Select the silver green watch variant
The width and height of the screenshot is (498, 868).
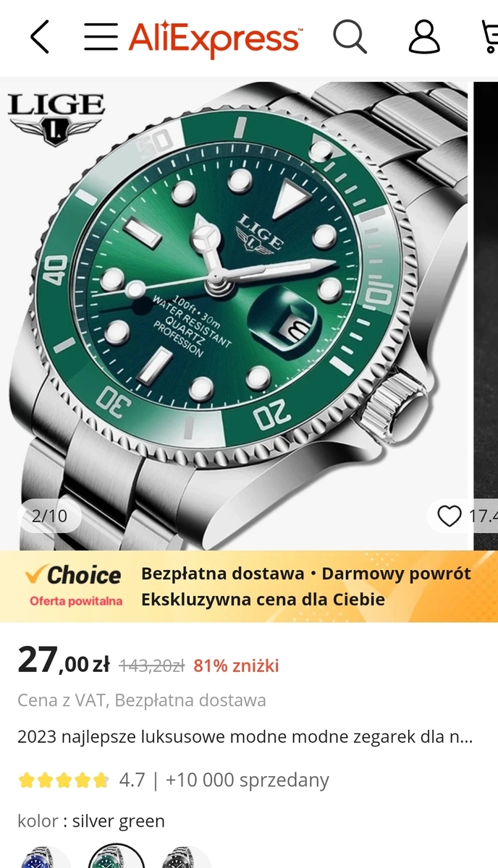[116, 857]
